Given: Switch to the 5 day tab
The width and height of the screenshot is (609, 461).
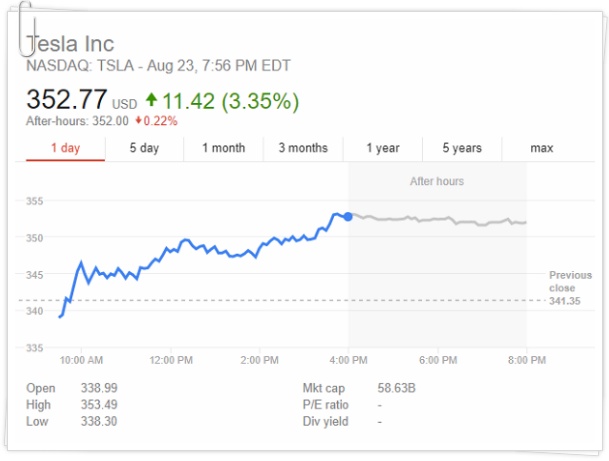Looking at the screenshot, I should click(144, 148).
